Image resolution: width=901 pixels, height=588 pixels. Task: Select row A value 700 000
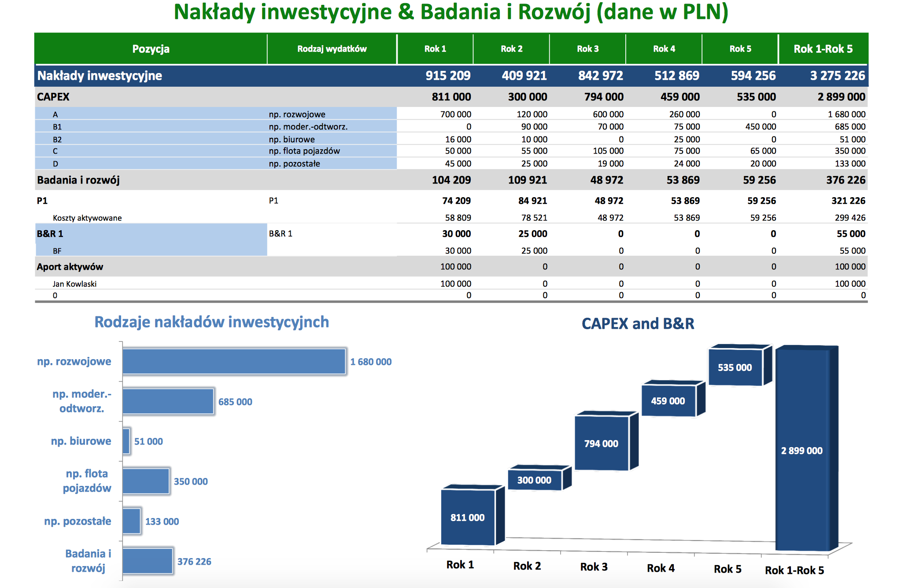(455, 114)
